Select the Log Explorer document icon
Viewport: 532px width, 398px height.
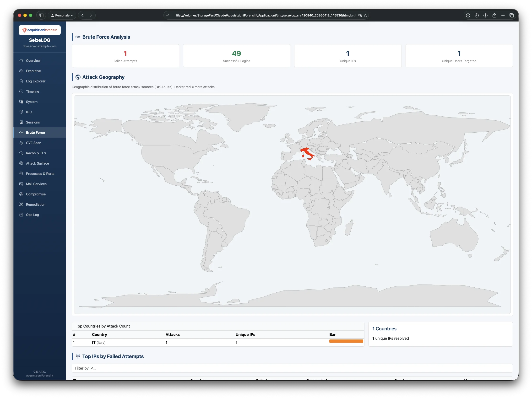[21, 81]
